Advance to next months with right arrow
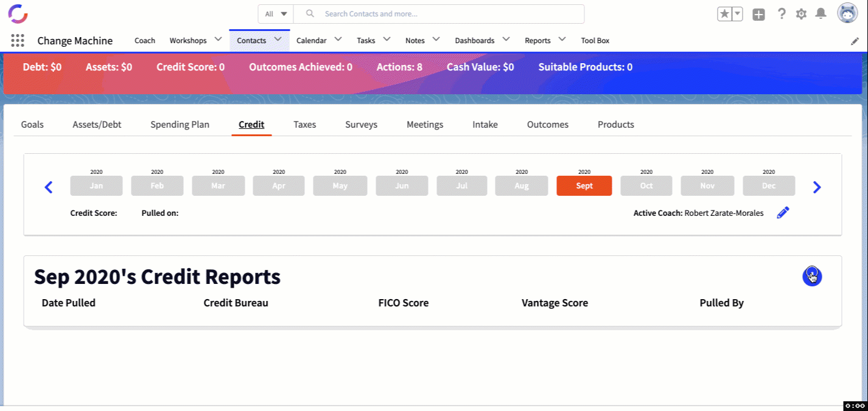 [817, 187]
